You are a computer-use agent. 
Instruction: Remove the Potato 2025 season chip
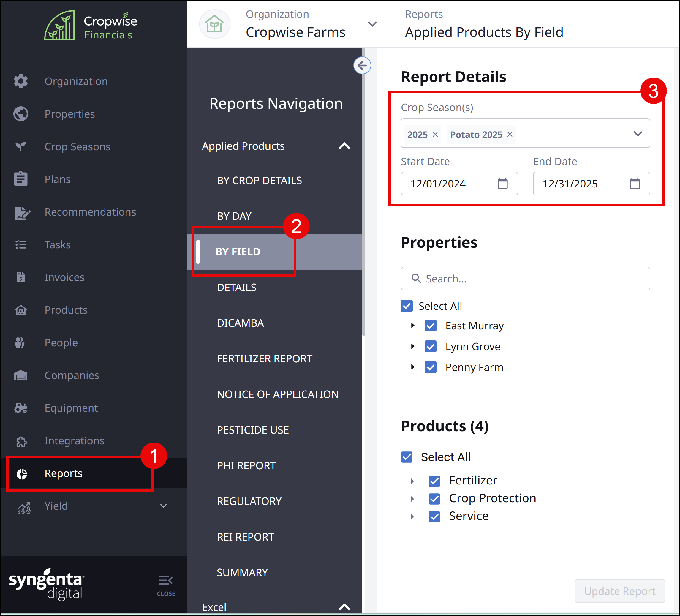(x=510, y=134)
